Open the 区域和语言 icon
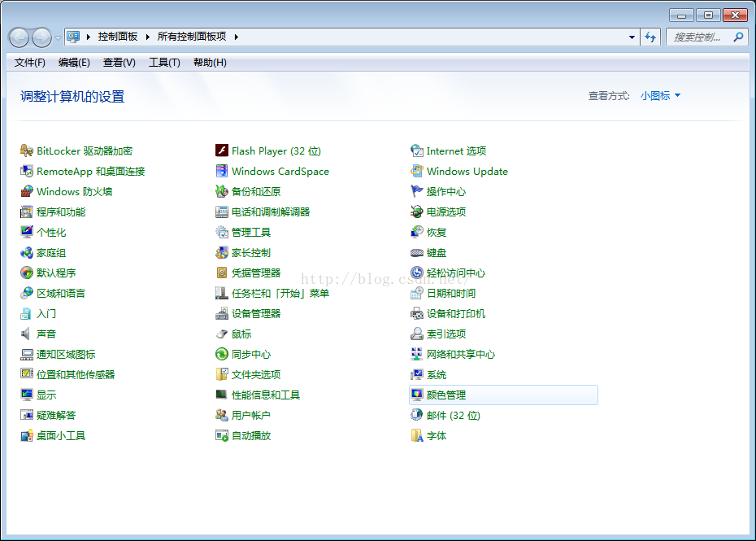756x541 pixels. [26, 294]
